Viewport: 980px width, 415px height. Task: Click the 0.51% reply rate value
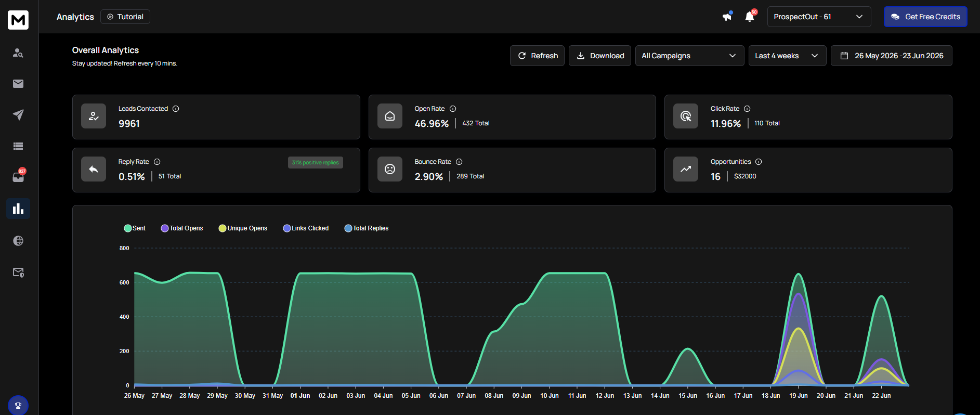pos(132,177)
